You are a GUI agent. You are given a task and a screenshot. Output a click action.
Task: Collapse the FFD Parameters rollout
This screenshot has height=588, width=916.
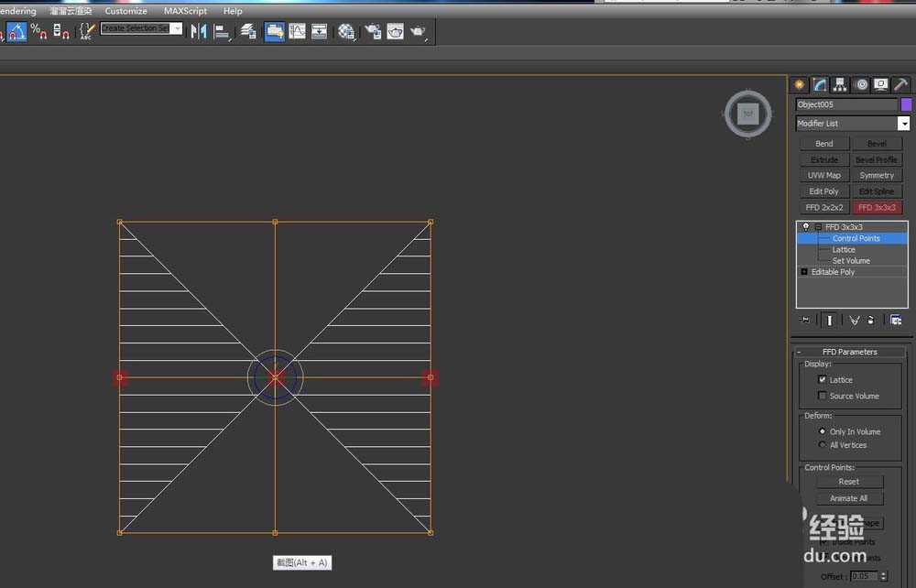[848, 352]
